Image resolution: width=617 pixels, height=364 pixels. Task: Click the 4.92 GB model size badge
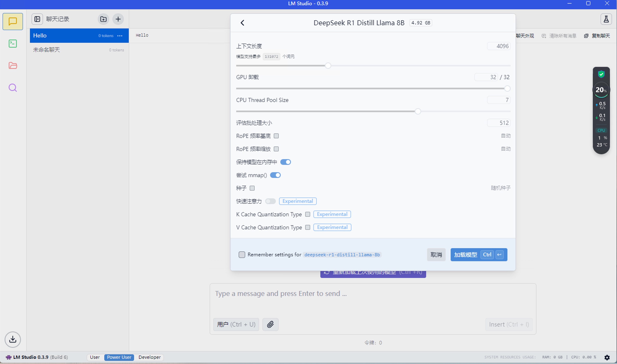[x=420, y=23]
